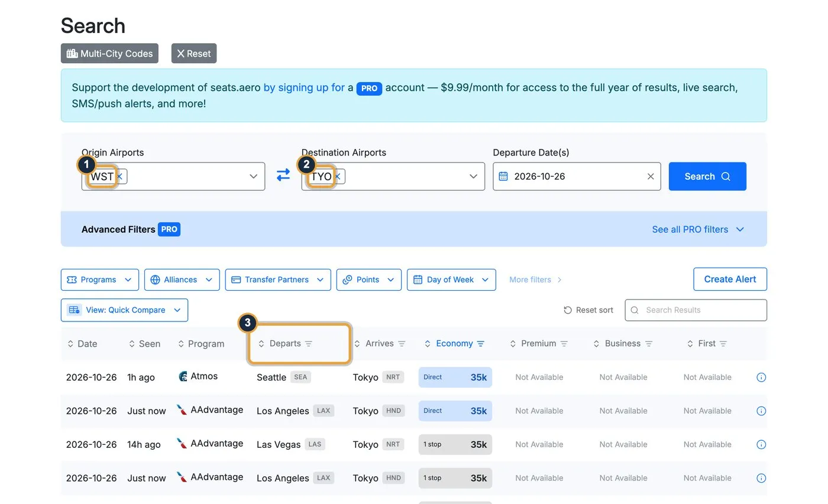This screenshot has height=504, width=828.
Task: Open the Transfer Partners filter dropdown
Action: 278,279
